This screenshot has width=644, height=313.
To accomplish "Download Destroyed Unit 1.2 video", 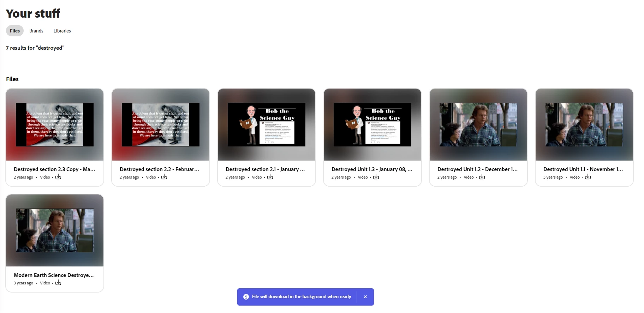I will tap(482, 177).
